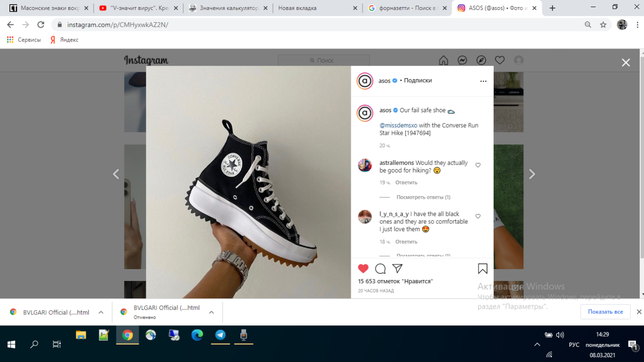Open the Сервисы apps bookmark

coord(24,40)
